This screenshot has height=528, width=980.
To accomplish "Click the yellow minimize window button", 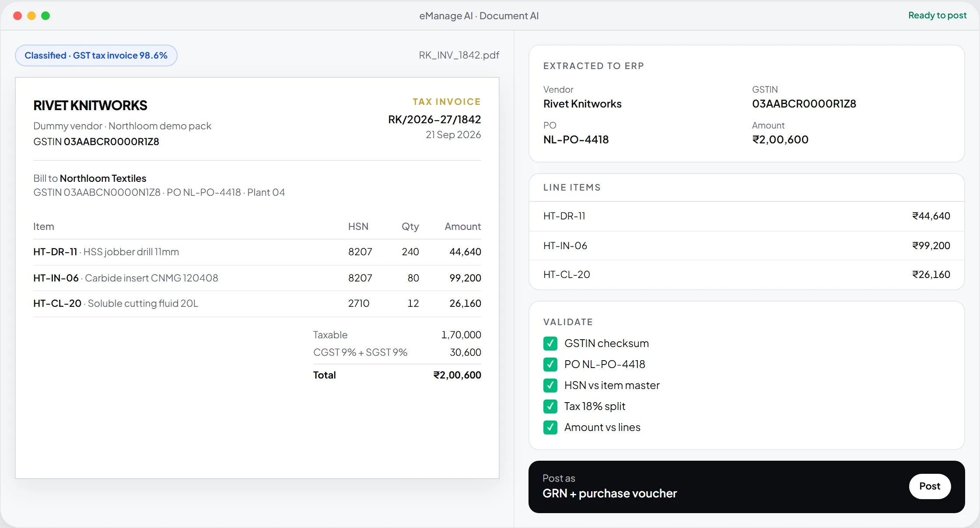I will 31,16.
